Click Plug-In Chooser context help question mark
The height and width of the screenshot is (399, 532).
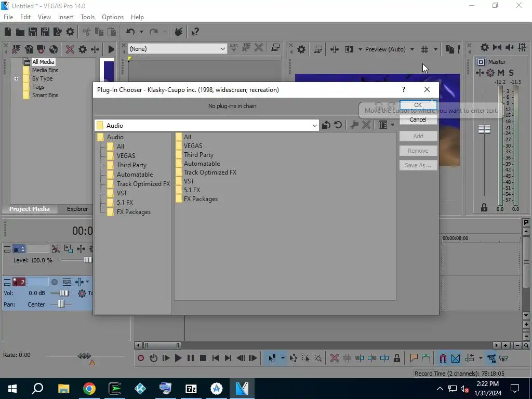(403, 89)
